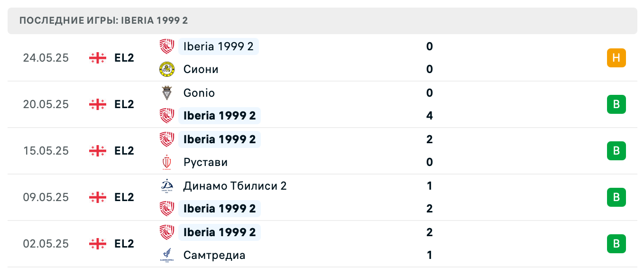
Task: Click the orange H draw badge
Action: (616, 58)
